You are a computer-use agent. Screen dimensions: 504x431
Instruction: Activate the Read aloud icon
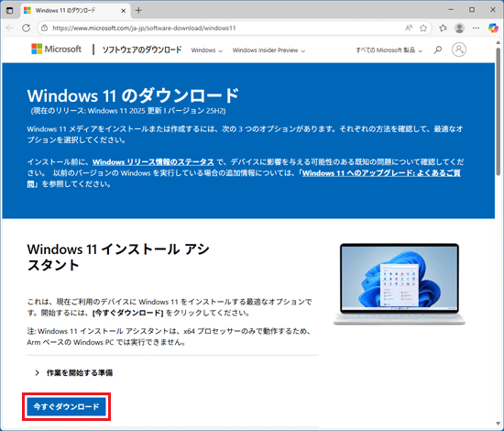coord(409,28)
